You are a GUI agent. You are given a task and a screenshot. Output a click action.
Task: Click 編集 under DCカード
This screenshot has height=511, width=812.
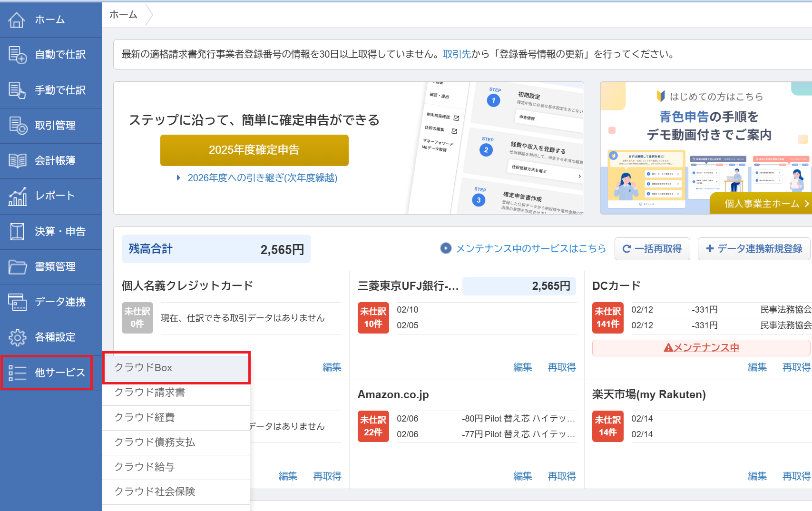click(x=757, y=367)
